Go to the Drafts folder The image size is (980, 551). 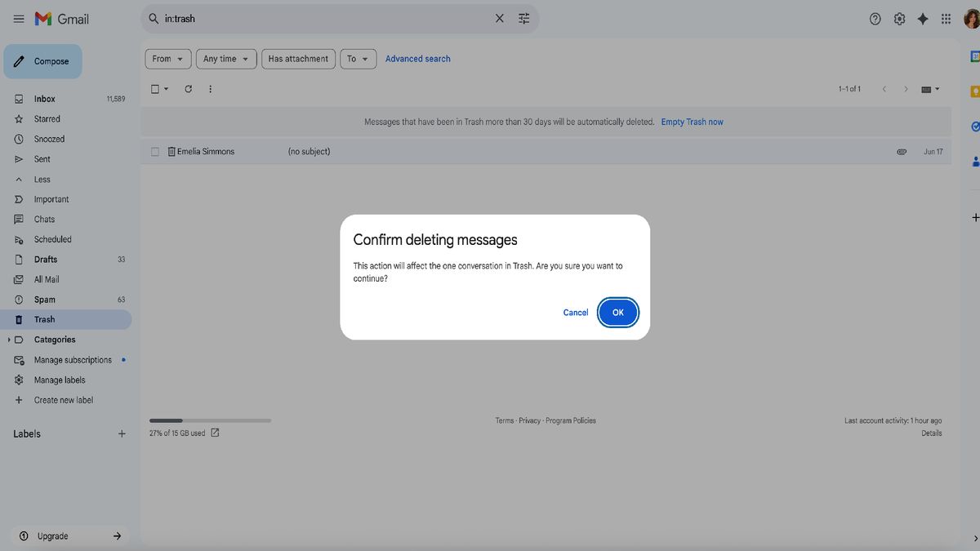click(45, 259)
